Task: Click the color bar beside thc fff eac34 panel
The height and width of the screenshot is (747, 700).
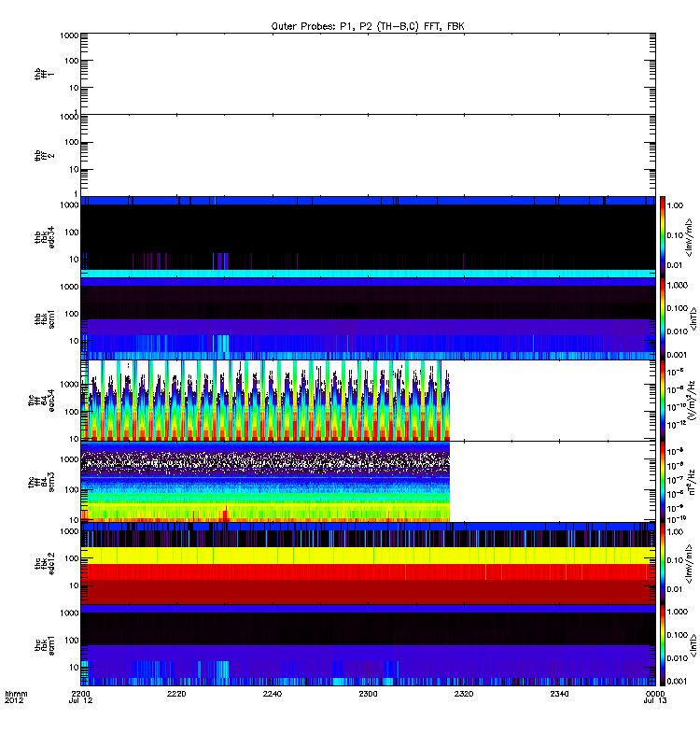Action: [x=663, y=401]
